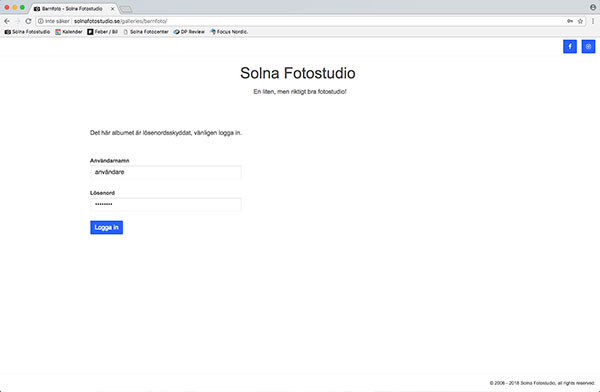
Task: Open the Feber / Bil bookmark
Action: point(103,32)
